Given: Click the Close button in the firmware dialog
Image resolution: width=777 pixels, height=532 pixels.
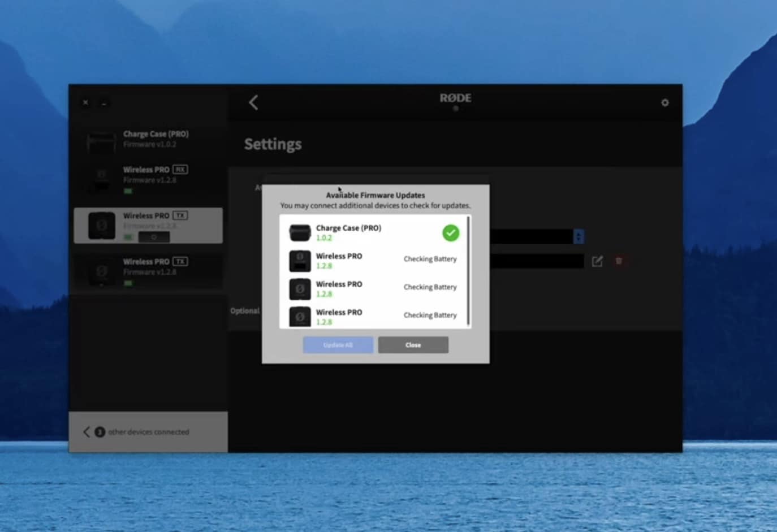Looking at the screenshot, I should point(413,345).
